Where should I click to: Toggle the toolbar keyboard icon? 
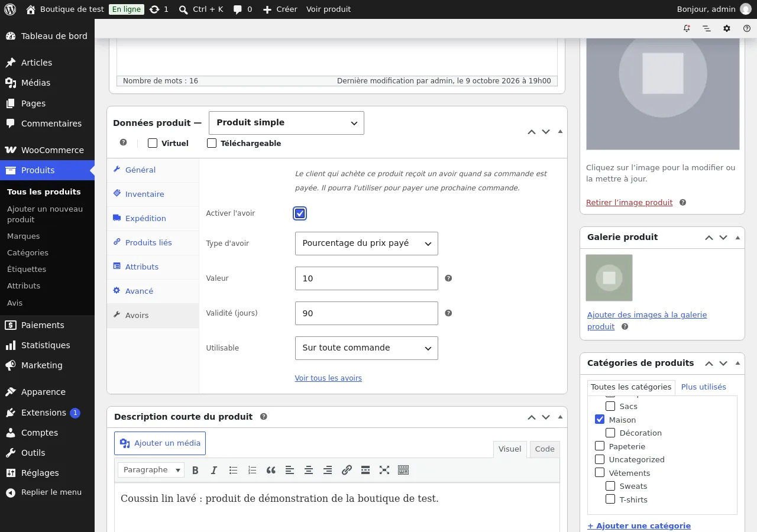(403, 470)
